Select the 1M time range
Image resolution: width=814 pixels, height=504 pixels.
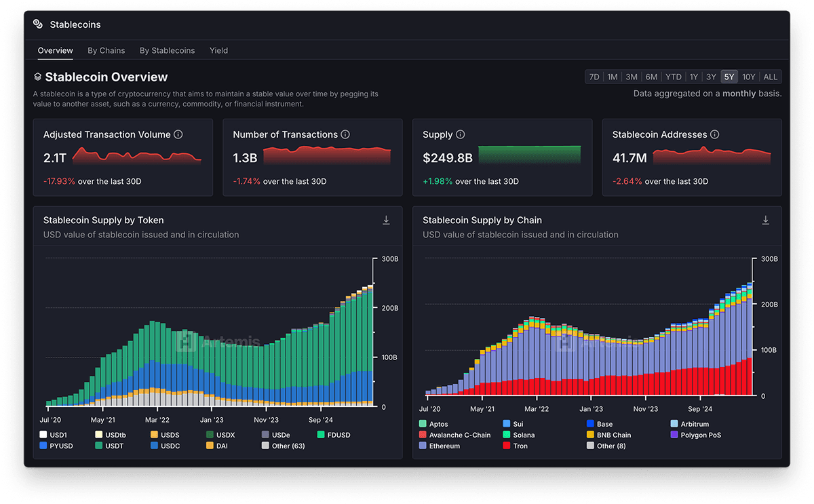tap(613, 77)
